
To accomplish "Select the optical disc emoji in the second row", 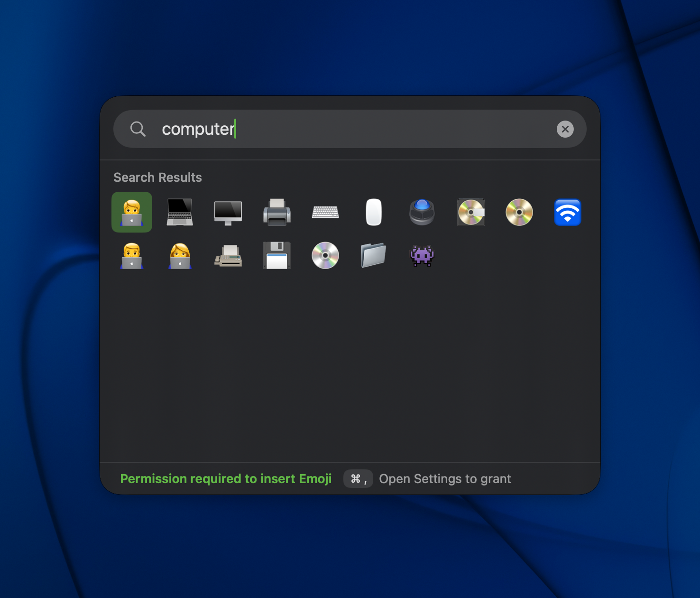I will tap(325, 256).
